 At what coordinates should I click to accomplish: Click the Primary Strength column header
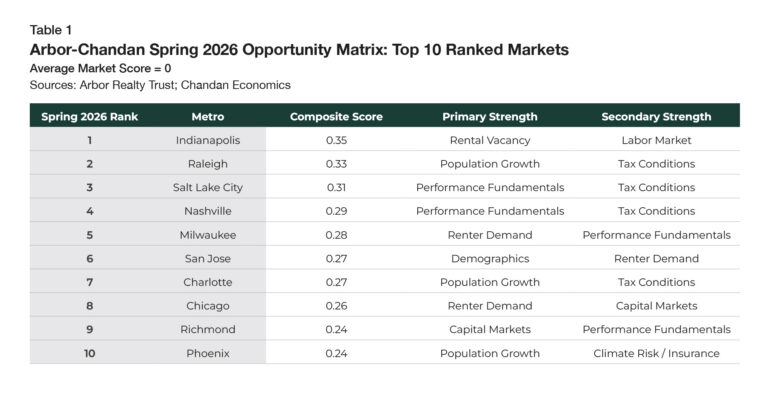pos(490,116)
